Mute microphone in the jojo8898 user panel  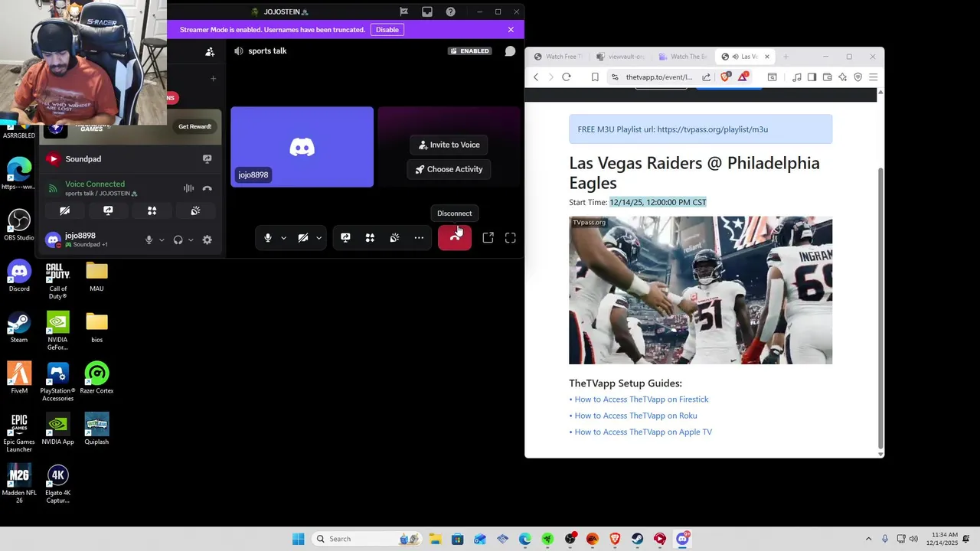pos(149,240)
